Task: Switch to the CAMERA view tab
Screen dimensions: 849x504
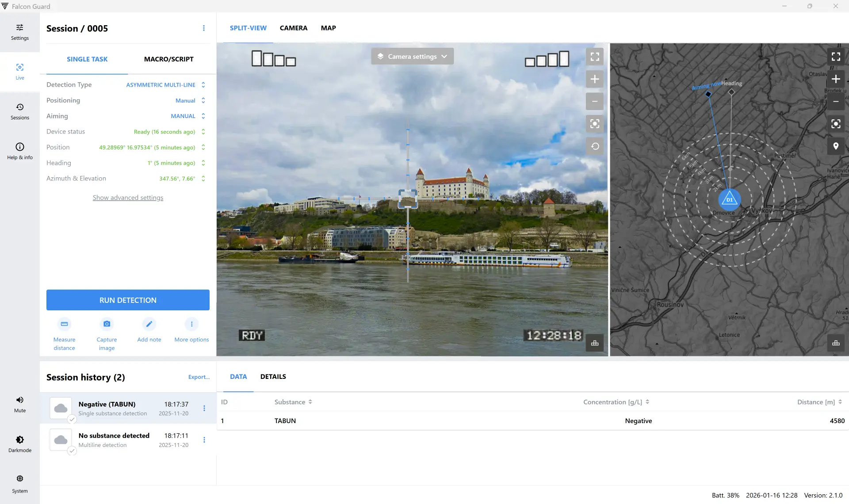Action: (x=294, y=28)
